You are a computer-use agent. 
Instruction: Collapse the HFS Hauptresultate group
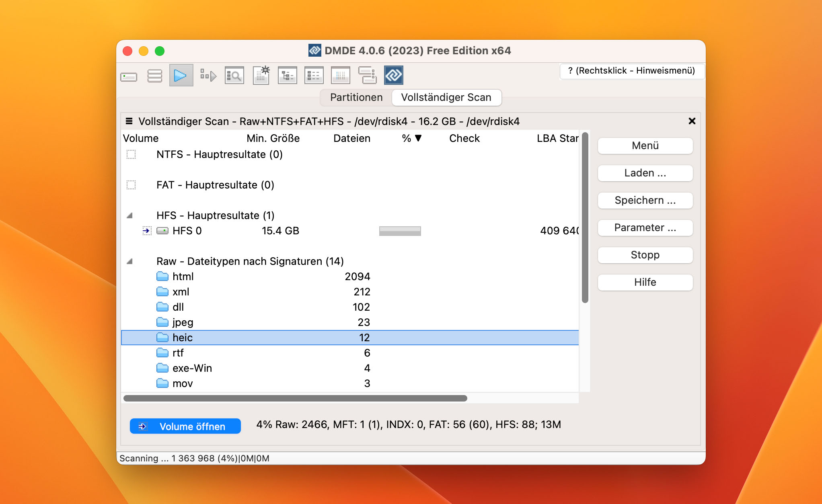(129, 216)
